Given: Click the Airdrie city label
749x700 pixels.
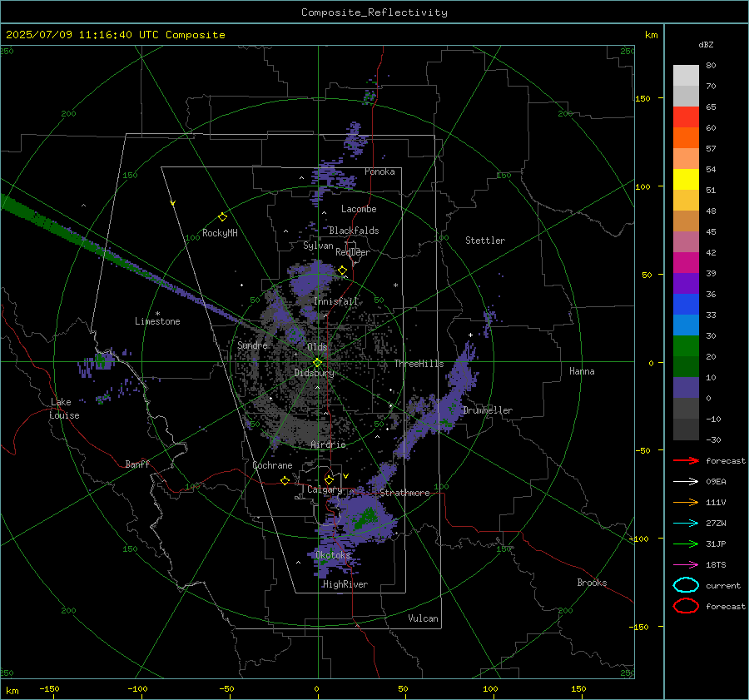Looking at the screenshot, I should 328,444.
